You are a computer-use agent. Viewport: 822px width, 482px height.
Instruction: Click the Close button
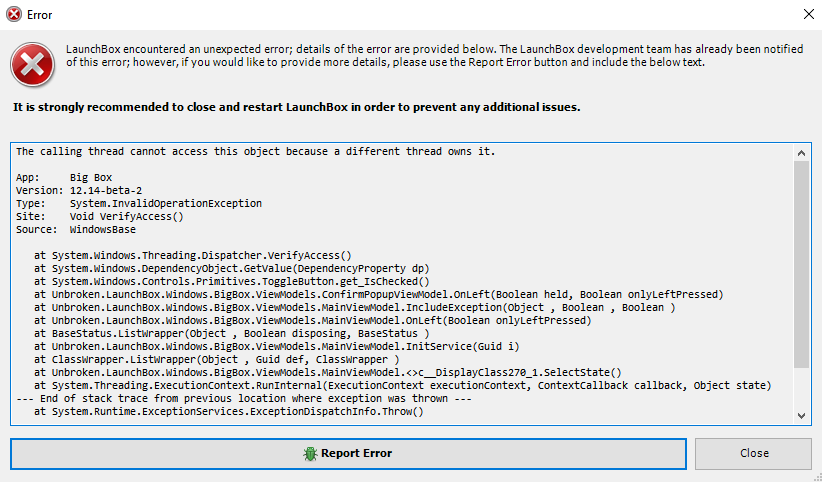point(753,454)
